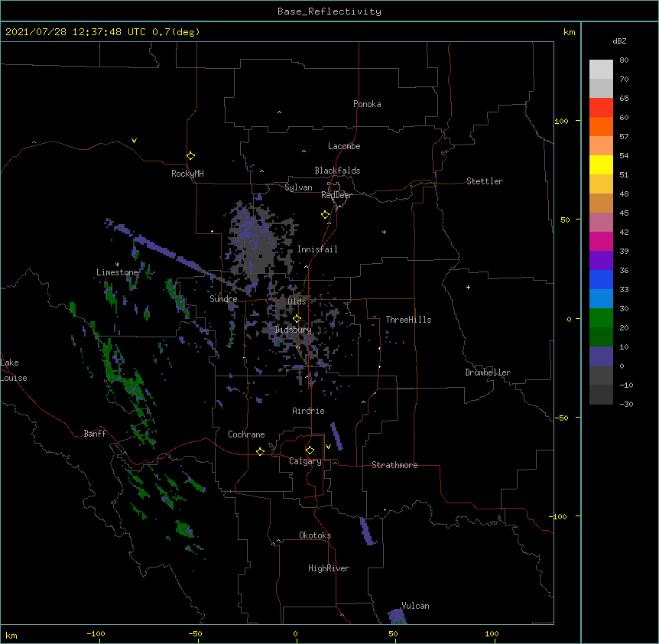Click the -100 tick label on bottom axis
This screenshot has height=644, width=659.
pyautogui.click(x=96, y=633)
